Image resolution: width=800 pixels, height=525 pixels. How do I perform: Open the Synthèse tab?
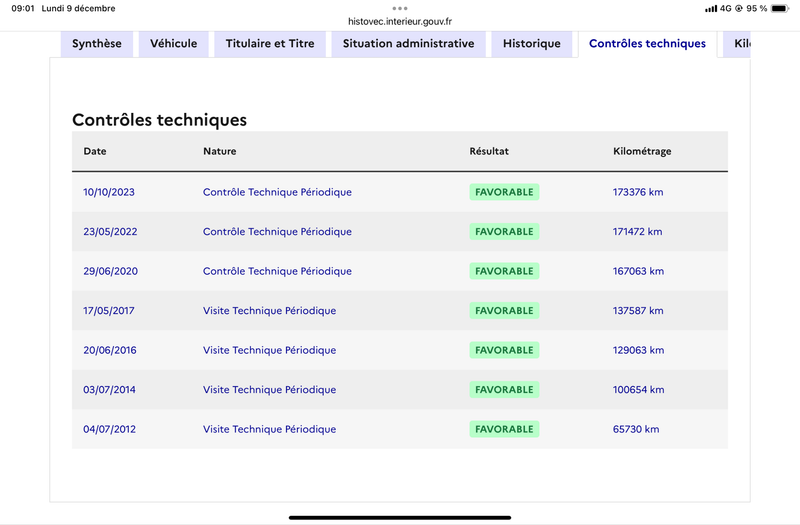tap(97, 44)
